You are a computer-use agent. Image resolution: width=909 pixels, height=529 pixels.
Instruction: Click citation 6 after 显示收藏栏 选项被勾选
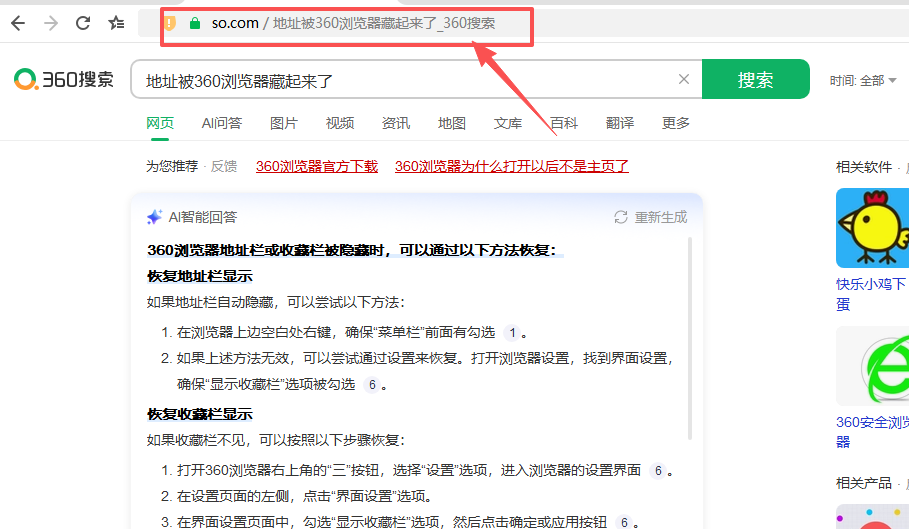[372, 385]
